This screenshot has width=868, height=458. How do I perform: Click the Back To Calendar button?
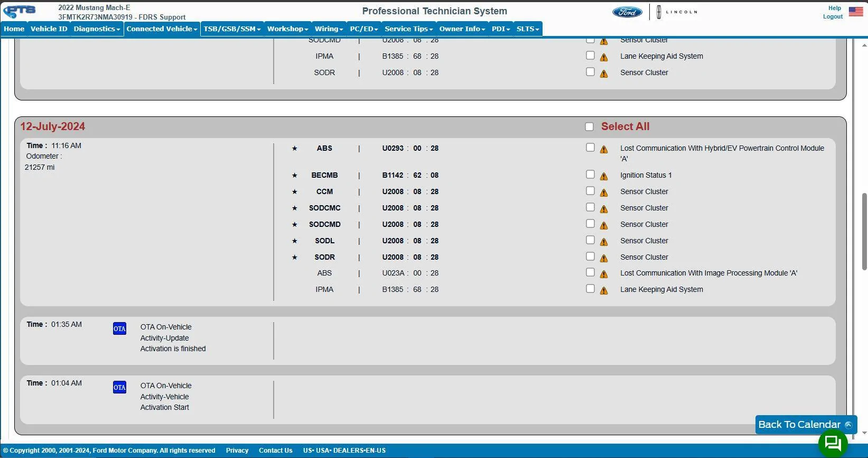coord(806,425)
